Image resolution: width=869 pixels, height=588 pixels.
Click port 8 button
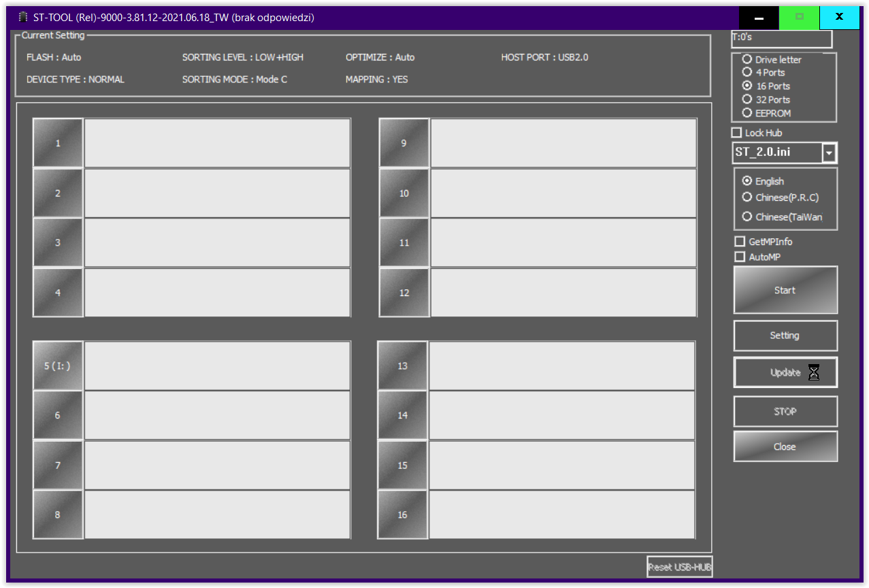(x=58, y=514)
